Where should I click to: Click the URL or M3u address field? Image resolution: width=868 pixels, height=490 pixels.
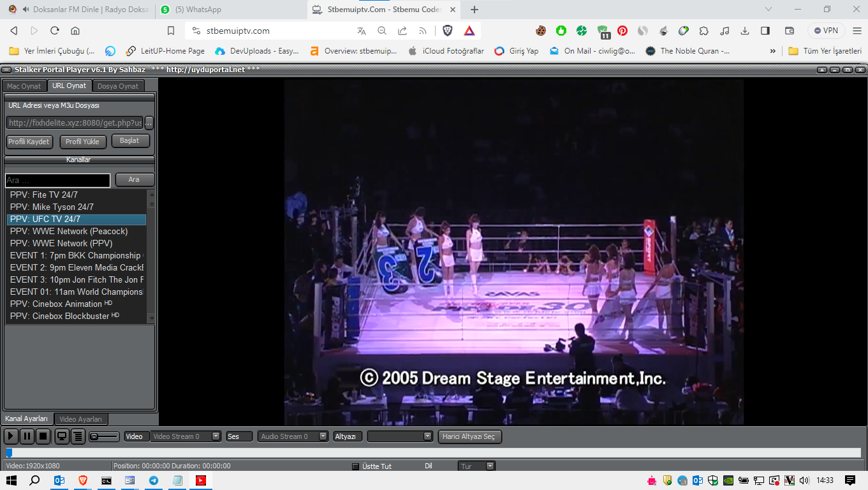pos(75,122)
